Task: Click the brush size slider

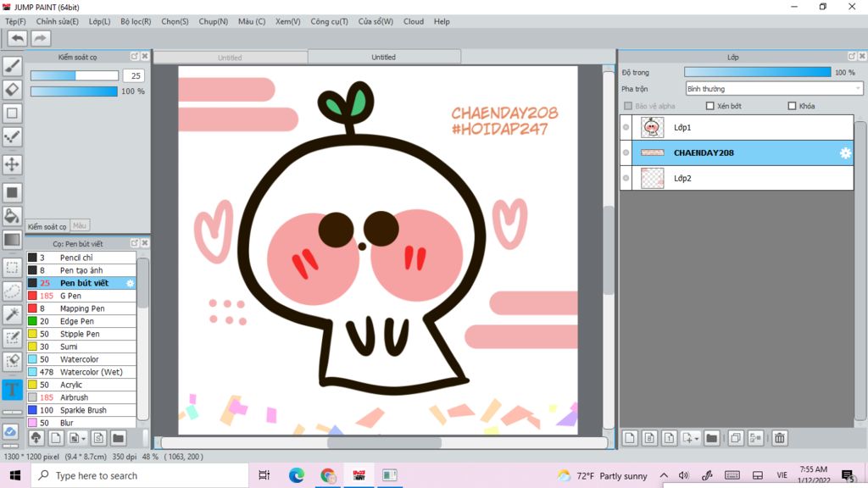Action: [75, 75]
